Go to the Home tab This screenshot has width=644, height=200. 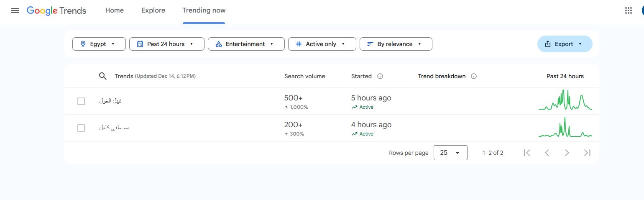tap(114, 10)
